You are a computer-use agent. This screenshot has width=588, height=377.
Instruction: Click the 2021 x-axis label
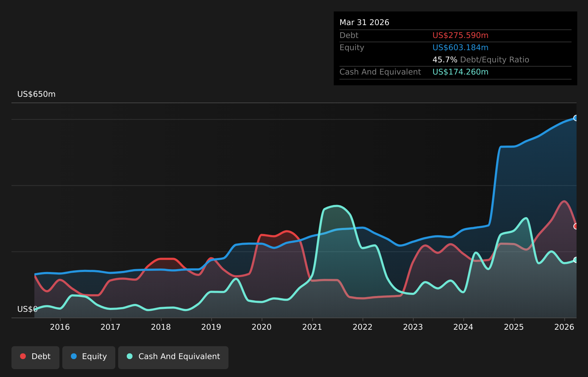312,327
